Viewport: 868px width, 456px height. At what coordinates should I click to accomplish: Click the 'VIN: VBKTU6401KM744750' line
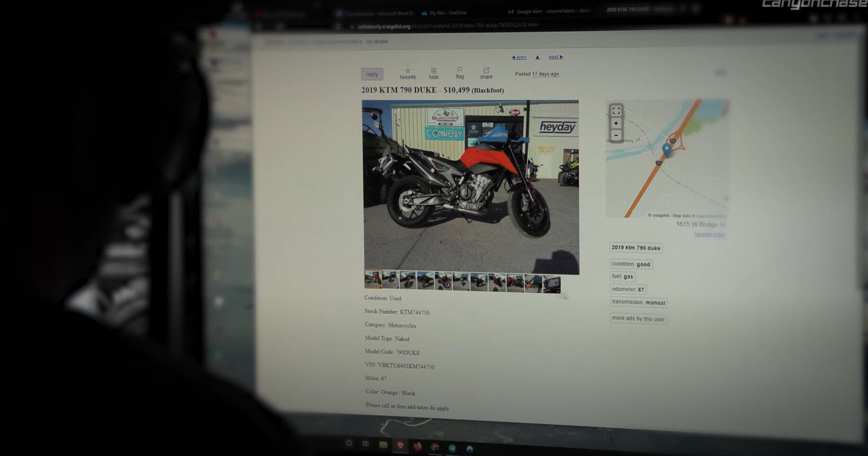pos(400,365)
